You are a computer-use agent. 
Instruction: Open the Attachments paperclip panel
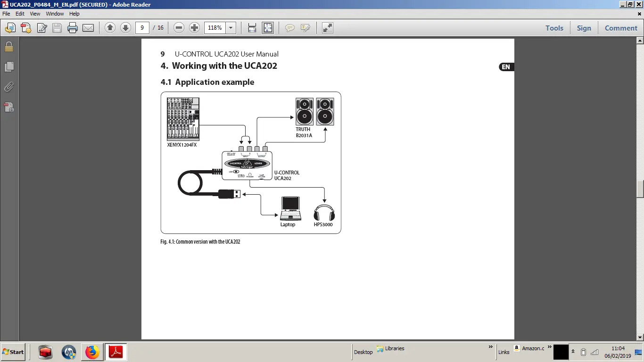(x=9, y=87)
